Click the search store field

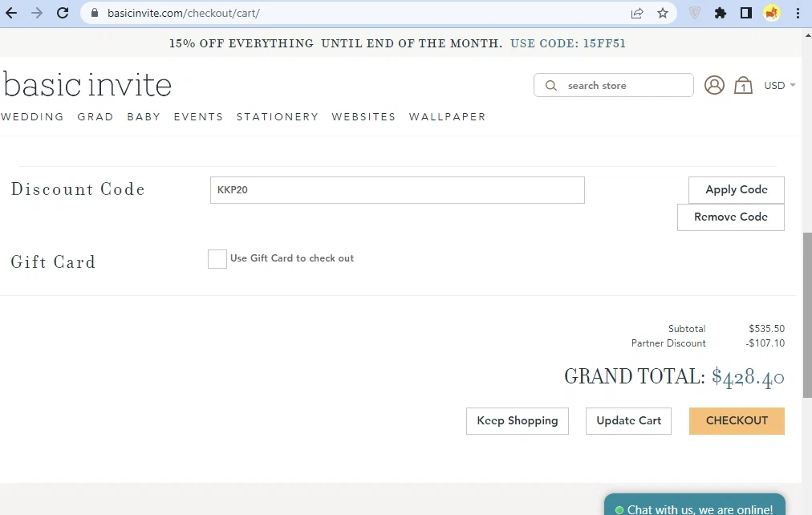pos(614,85)
